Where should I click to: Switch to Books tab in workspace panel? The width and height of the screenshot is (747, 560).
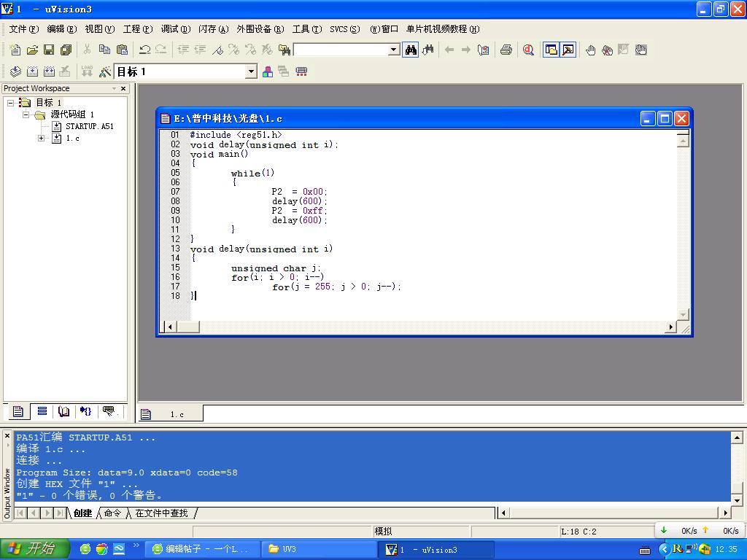(x=63, y=411)
